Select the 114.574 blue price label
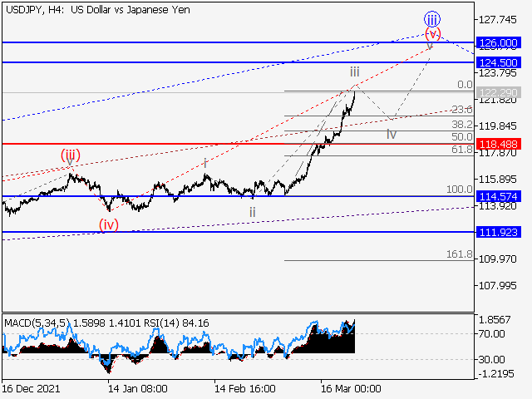The height and width of the screenshot is (399, 532). pos(499,196)
